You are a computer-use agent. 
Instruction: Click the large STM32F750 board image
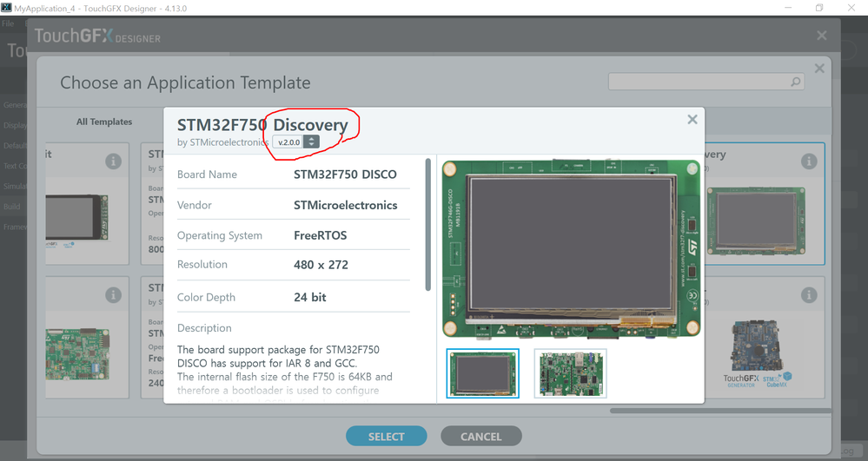pyautogui.click(x=572, y=248)
